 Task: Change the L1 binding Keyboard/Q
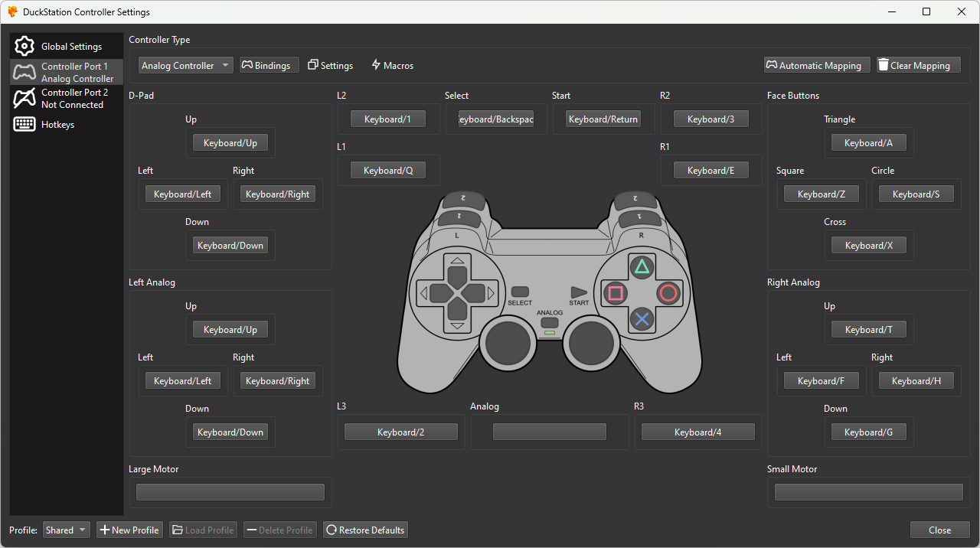coord(388,171)
